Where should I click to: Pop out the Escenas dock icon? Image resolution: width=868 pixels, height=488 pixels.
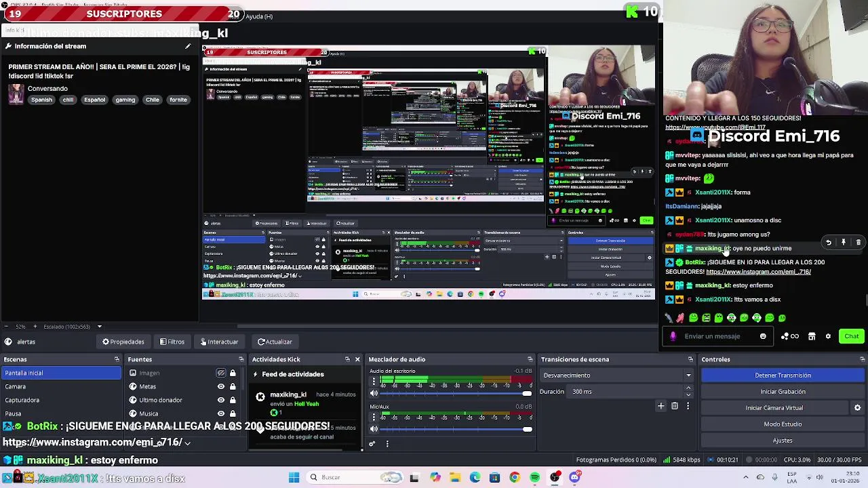(117, 359)
